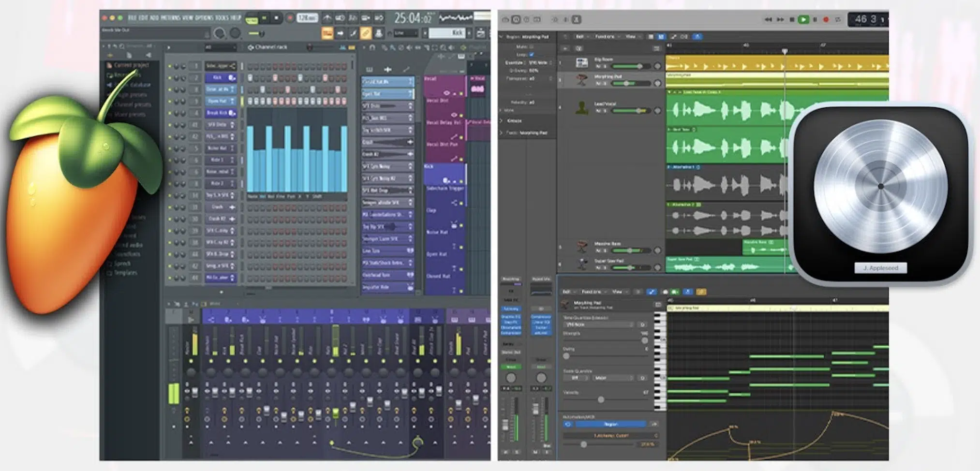This screenshot has width=980, height=471.
Task: Click the Morphing Pad track instrument icon
Action: tap(581, 80)
